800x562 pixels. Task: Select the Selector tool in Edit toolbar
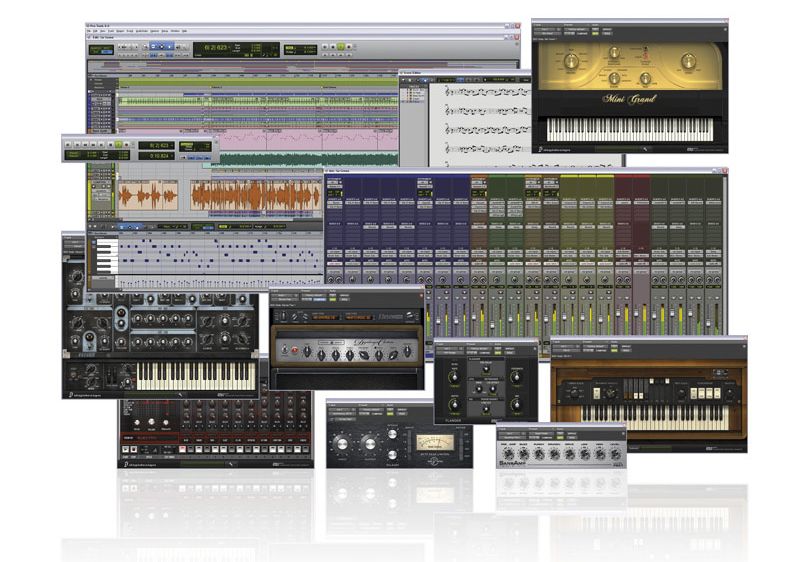[162, 47]
